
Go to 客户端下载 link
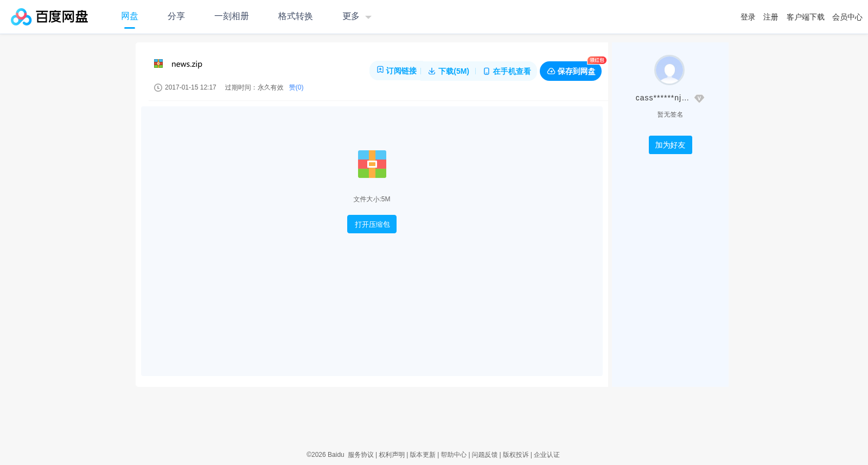[x=806, y=17]
